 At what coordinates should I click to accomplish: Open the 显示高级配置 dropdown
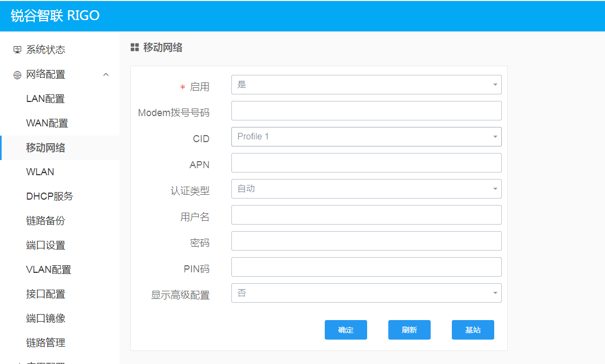coord(366,293)
